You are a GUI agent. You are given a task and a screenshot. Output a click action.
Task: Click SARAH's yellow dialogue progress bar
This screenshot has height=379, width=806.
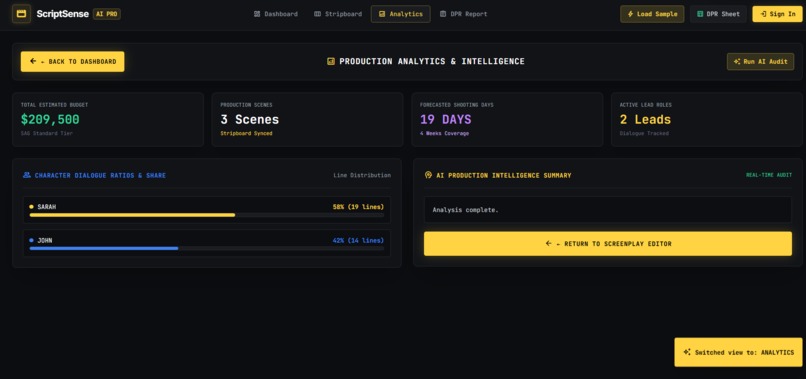click(133, 215)
